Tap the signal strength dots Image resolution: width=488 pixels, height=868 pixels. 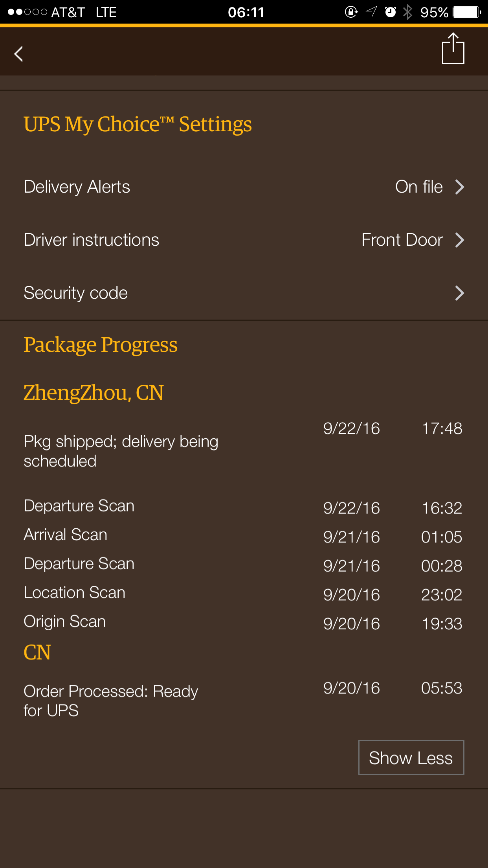coord(28,12)
